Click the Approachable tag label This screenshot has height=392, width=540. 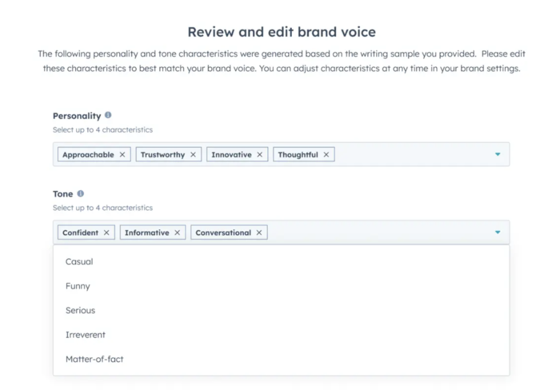coord(88,155)
